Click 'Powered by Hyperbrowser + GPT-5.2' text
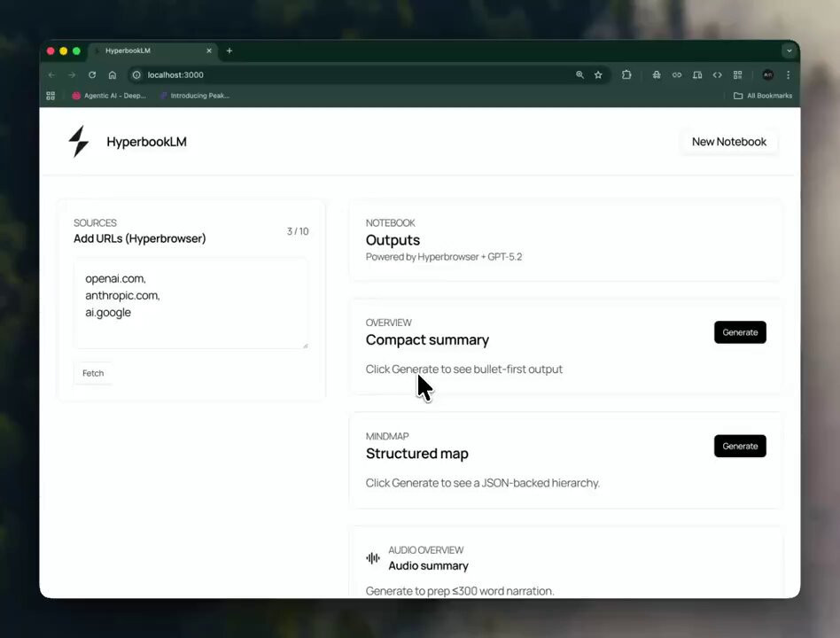Image resolution: width=840 pixels, height=638 pixels. point(444,257)
